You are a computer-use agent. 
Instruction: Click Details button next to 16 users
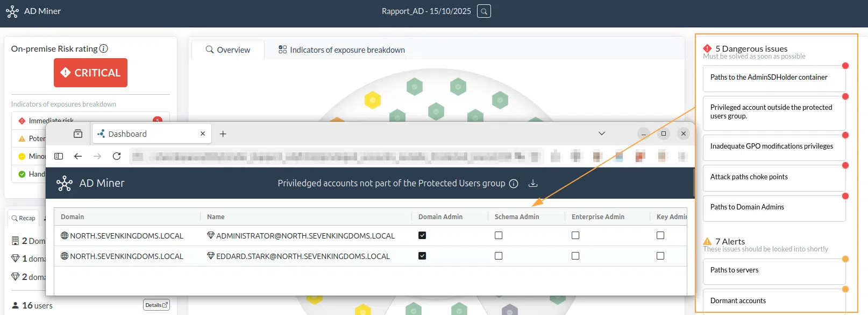156,305
